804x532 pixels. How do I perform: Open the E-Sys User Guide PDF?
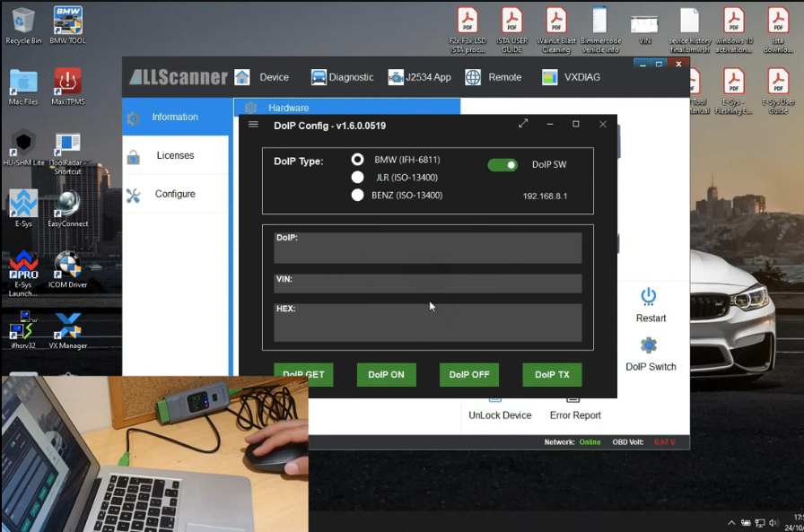[778, 92]
